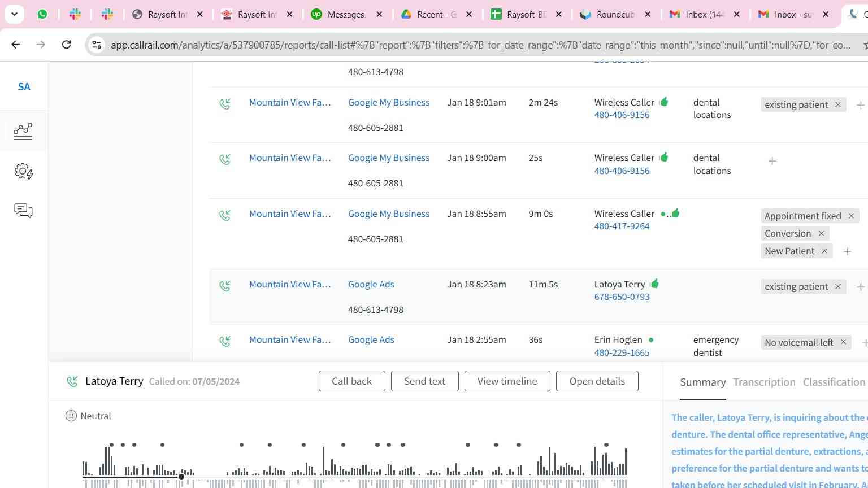Image resolution: width=868 pixels, height=488 pixels.
Task: Toggle thumbs-up lead status for Latoya Terry
Action: point(654,284)
